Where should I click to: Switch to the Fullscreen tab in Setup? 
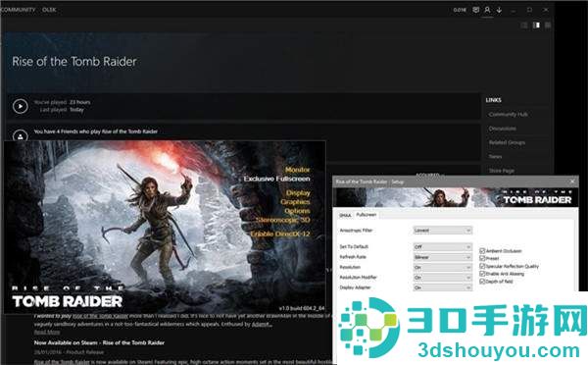coord(366,215)
